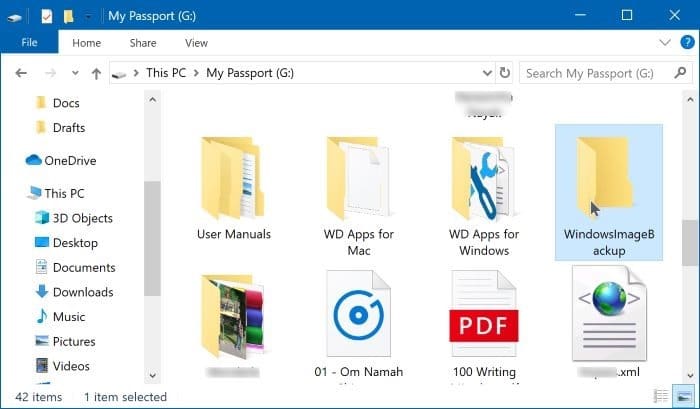Click This PC in the address bar
Image resolution: width=700 pixels, height=409 pixels.
[x=166, y=73]
